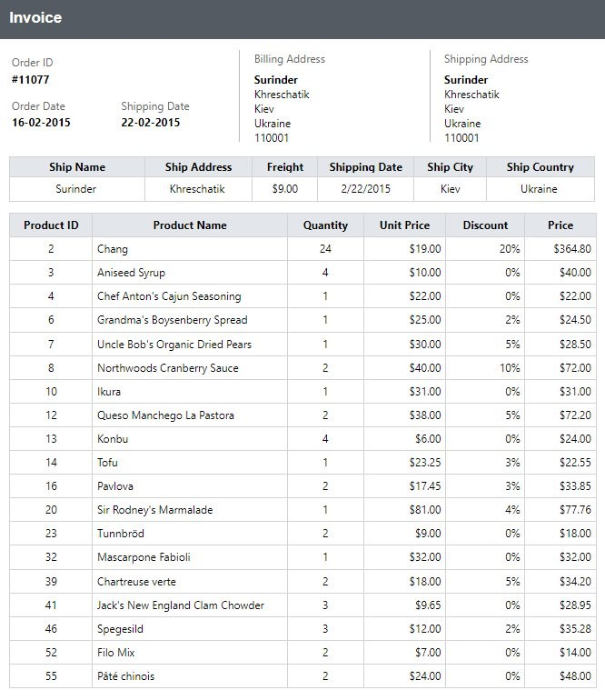The image size is (605, 700).
Task: Select the Pâté chinois product row
Action: [302, 675]
